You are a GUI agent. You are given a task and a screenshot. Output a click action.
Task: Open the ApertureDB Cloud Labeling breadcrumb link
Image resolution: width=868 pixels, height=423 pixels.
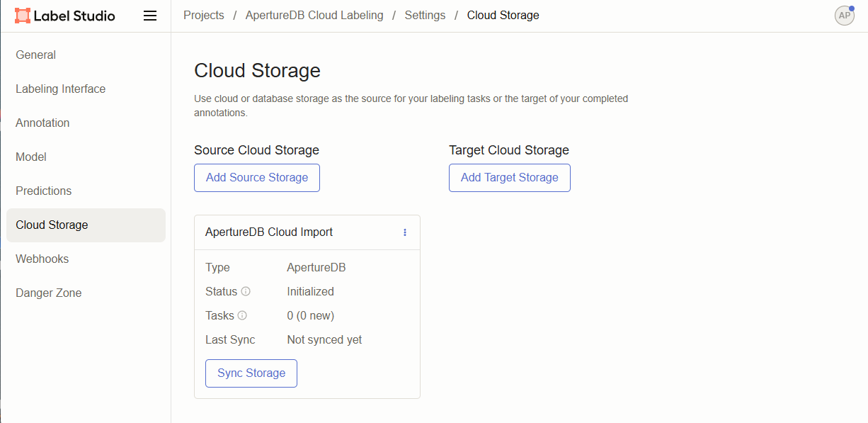[314, 16]
